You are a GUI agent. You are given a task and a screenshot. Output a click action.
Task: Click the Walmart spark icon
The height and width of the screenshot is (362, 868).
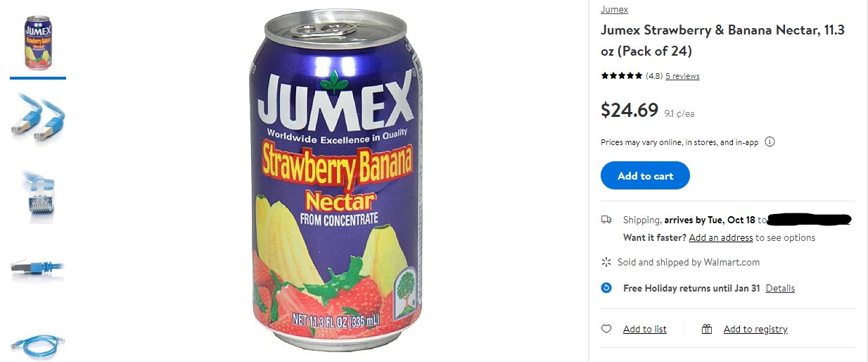pyautogui.click(x=606, y=262)
